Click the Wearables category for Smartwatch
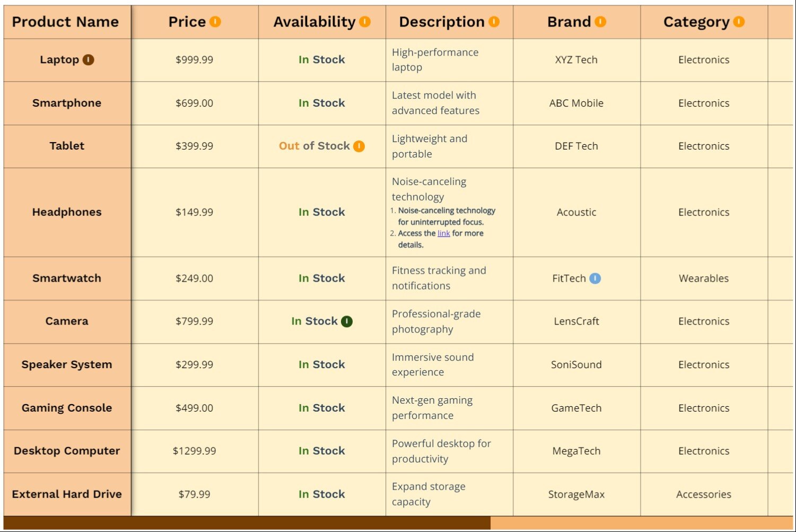 (704, 278)
